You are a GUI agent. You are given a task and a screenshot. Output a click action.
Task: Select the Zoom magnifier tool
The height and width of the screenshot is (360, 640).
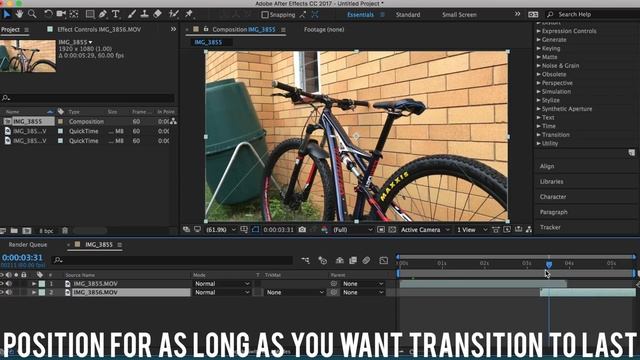pos(32,14)
